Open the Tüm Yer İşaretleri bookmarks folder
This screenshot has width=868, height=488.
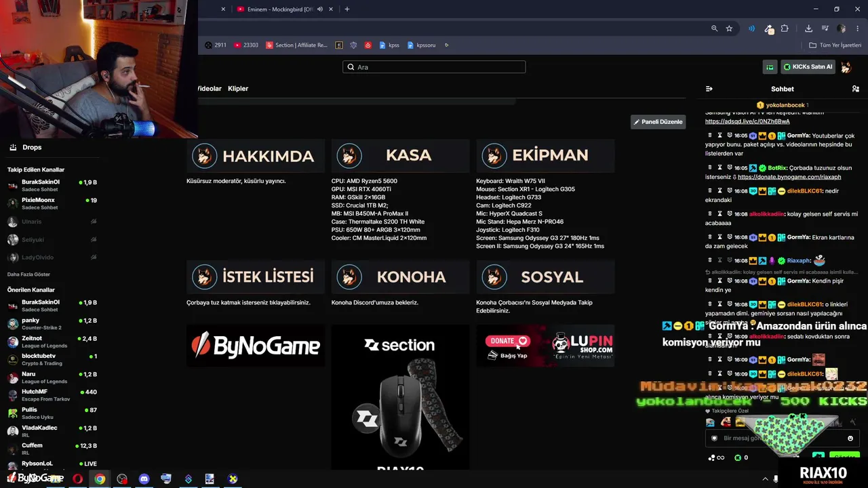pyautogui.click(x=835, y=45)
